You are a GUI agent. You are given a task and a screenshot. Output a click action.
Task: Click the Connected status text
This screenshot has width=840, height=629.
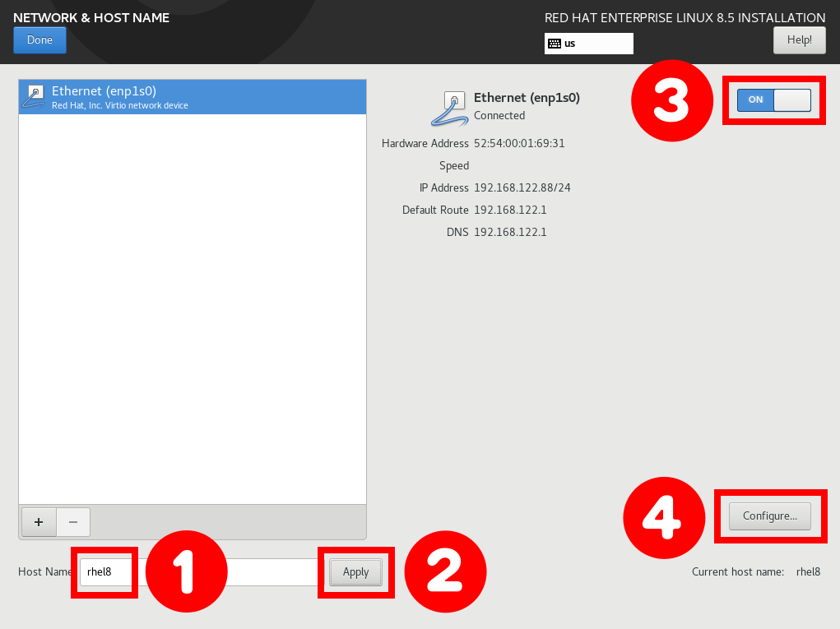click(499, 116)
